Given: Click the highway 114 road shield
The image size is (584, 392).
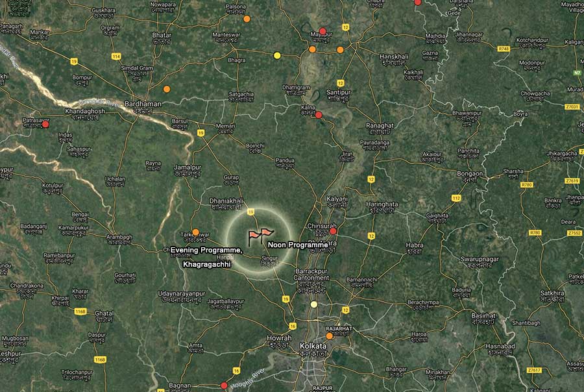Looking at the screenshot, I should [116, 56].
